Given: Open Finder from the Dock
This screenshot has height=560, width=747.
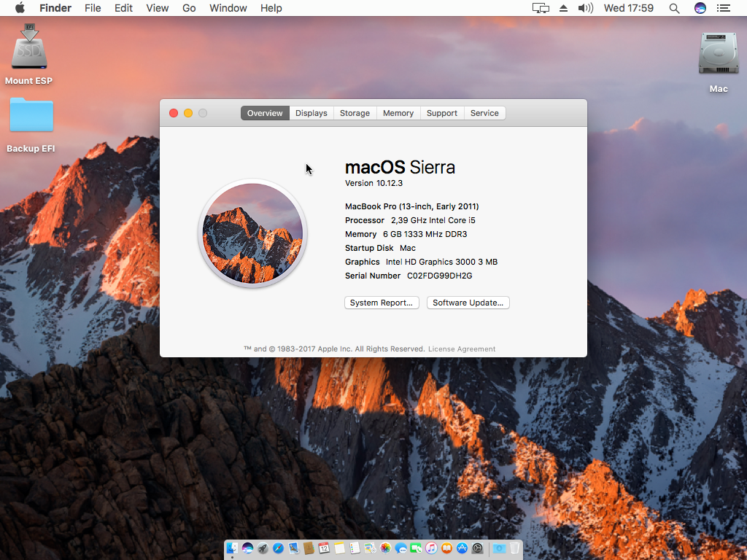Looking at the screenshot, I should (232, 548).
